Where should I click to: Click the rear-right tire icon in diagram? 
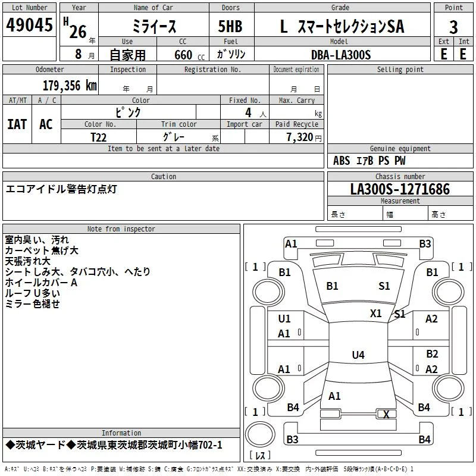pyautogui.click(x=447, y=387)
